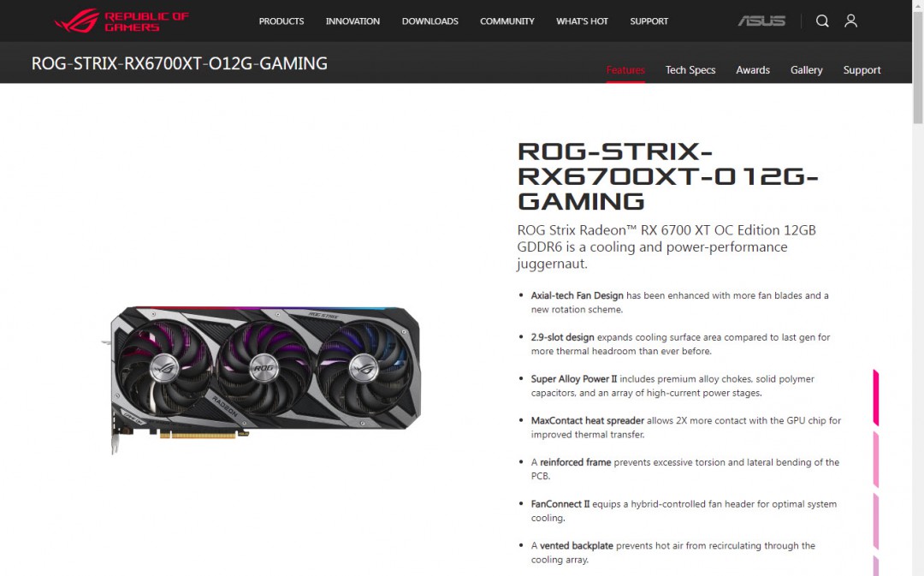Click the Republic of Gamers logo
This screenshot has width=924, height=576.
click(x=122, y=21)
